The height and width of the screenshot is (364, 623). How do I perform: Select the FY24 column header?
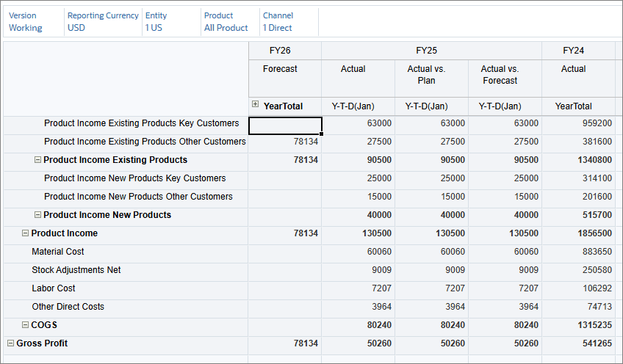(x=578, y=51)
